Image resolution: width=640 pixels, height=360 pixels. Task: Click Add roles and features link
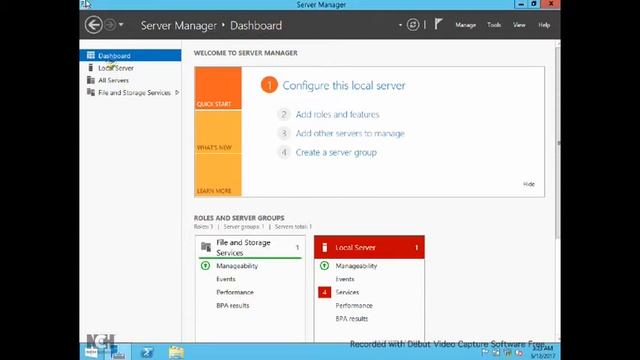click(337, 115)
